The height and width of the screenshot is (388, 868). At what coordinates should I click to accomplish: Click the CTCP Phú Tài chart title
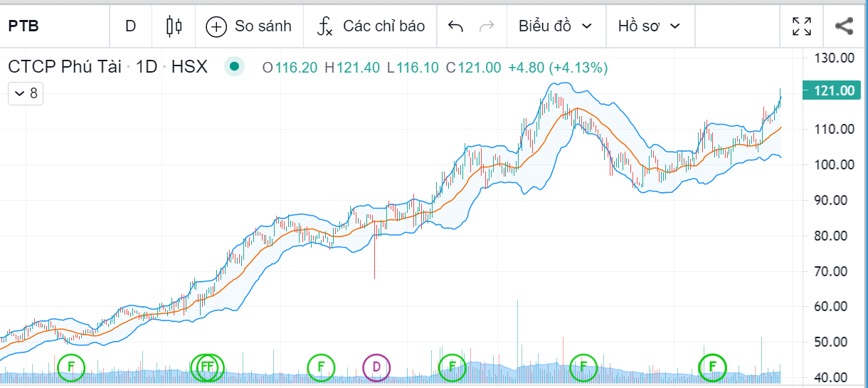(x=65, y=67)
